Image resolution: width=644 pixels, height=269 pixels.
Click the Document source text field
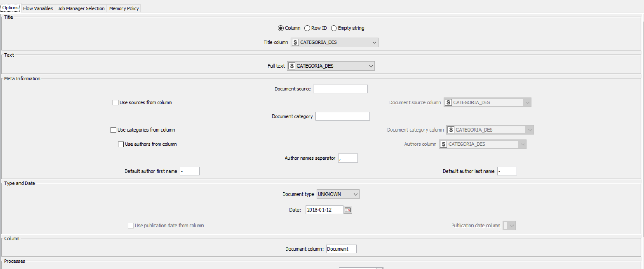(340, 89)
